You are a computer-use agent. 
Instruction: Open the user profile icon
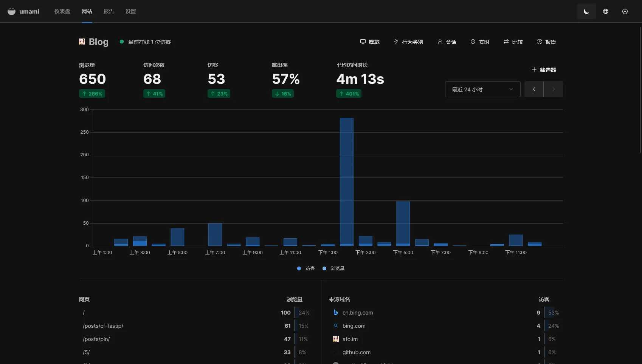pos(625,11)
